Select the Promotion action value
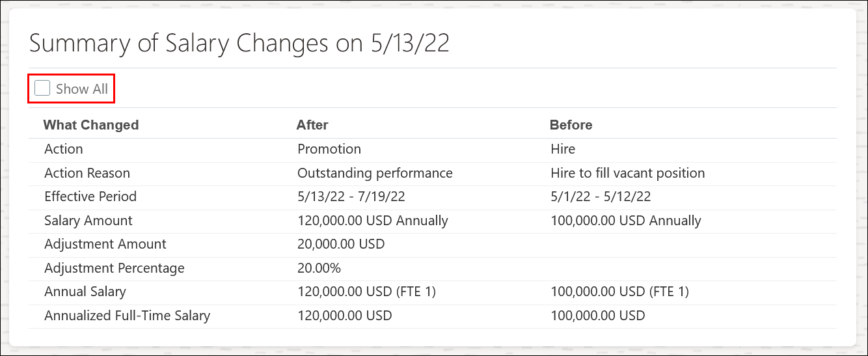 coord(329,149)
